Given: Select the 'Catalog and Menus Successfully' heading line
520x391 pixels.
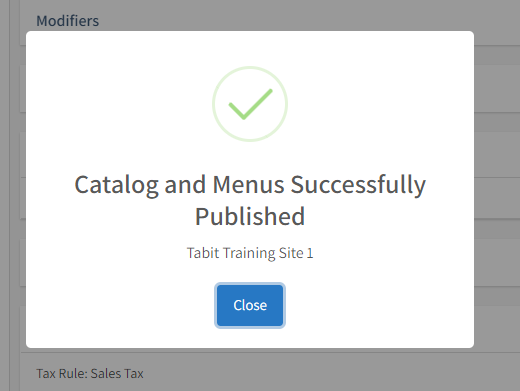Looking at the screenshot, I should tap(250, 185).
